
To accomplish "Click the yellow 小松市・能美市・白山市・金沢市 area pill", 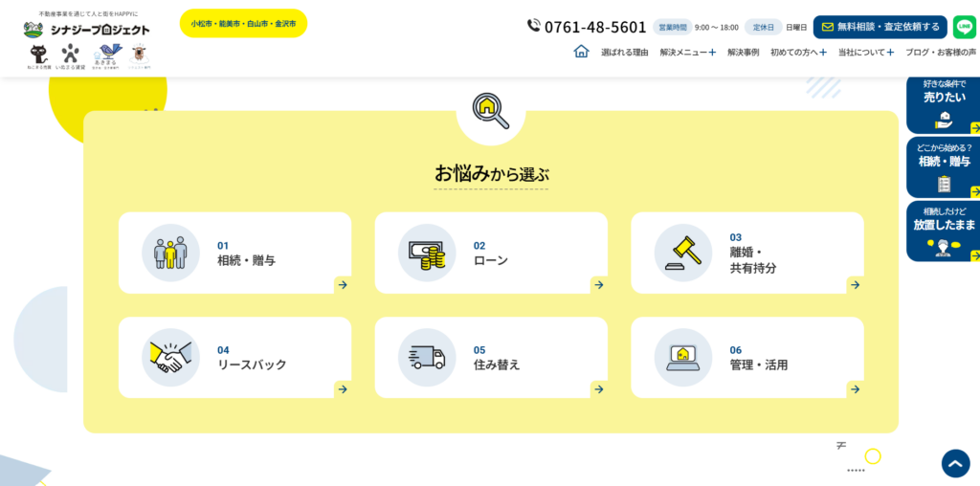I will [x=243, y=23].
